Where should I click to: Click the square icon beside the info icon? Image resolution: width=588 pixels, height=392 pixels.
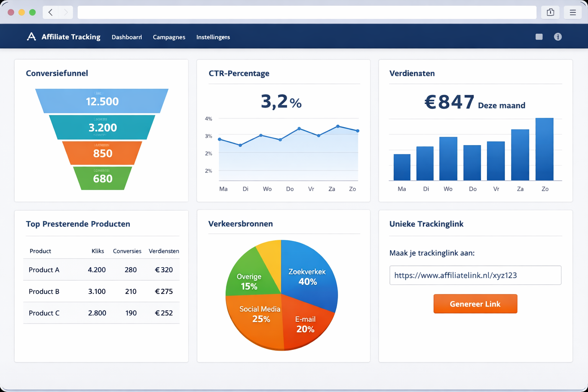pyautogui.click(x=539, y=37)
